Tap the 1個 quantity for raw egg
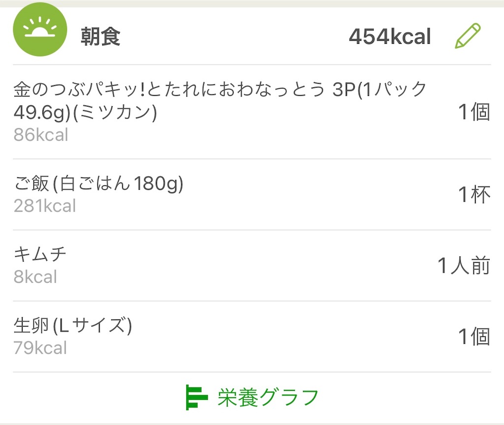Screen dimensions: 504x425 tap(474, 336)
